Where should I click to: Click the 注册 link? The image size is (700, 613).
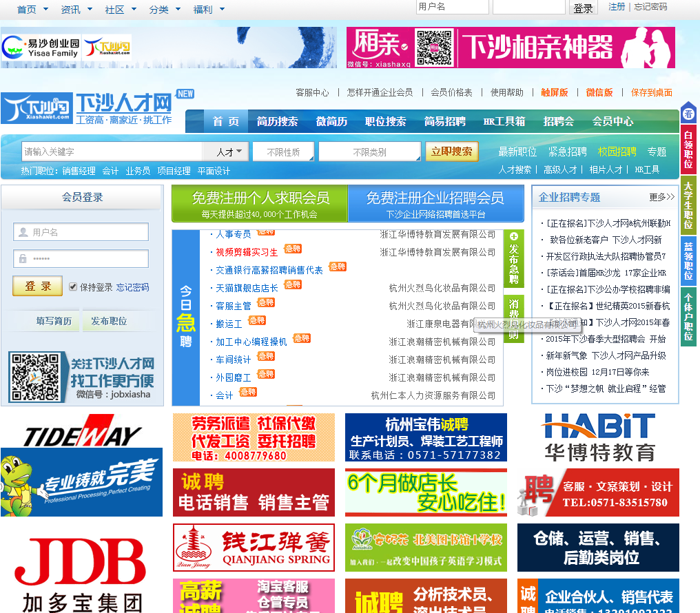click(617, 7)
